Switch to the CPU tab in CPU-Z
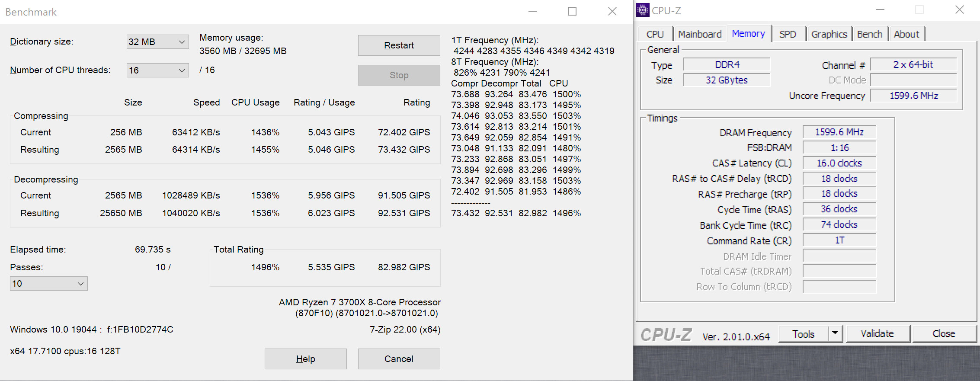Screen dimensions: 980x381 point(655,34)
